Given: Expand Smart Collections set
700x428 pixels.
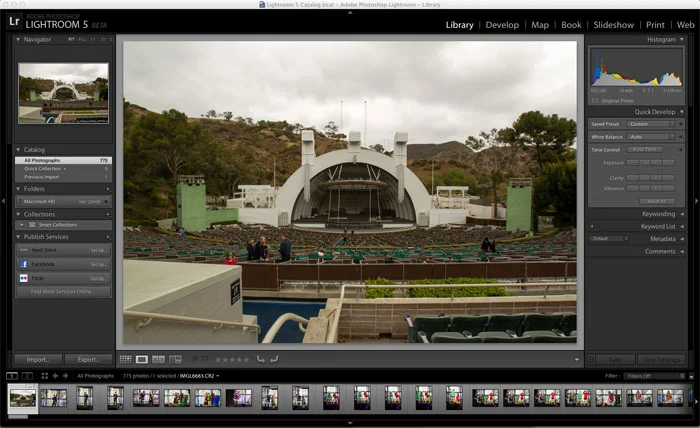Looking at the screenshot, I should click(22, 225).
